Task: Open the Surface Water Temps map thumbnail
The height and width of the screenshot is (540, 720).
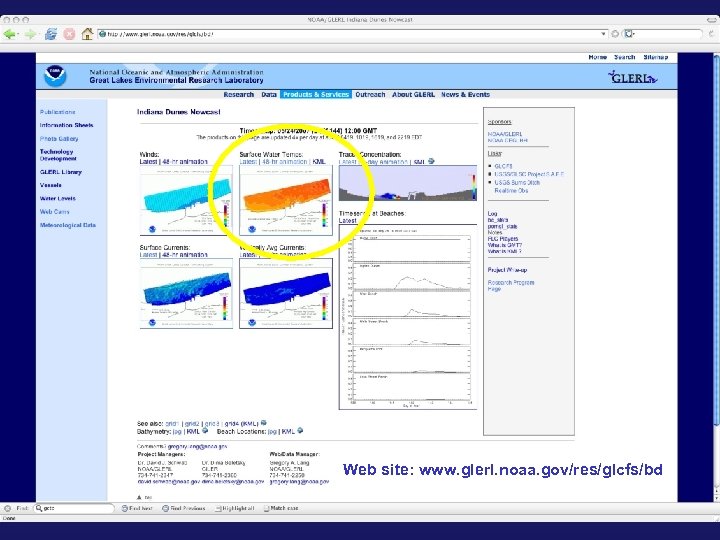Action: [286, 201]
